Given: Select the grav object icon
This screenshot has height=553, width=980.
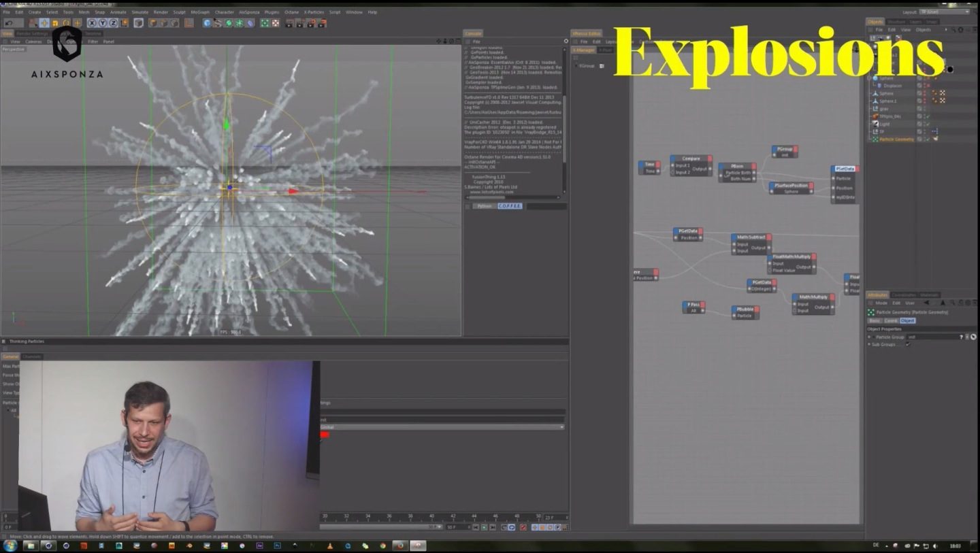Looking at the screenshot, I should [875, 109].
